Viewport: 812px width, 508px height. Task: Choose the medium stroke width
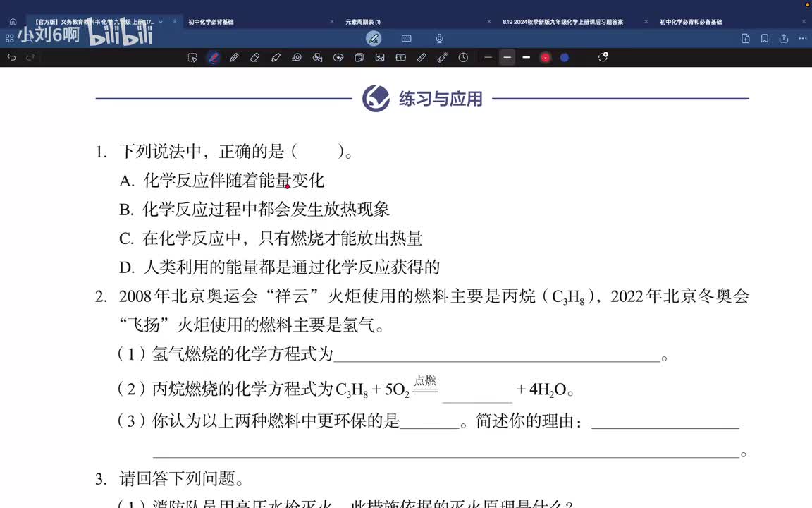click(507, 58)
